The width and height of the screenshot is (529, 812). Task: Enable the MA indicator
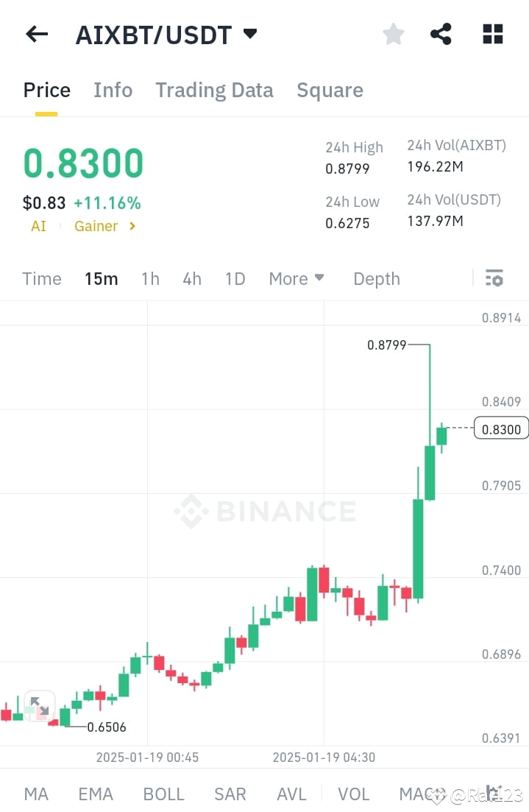coord(36,794)
